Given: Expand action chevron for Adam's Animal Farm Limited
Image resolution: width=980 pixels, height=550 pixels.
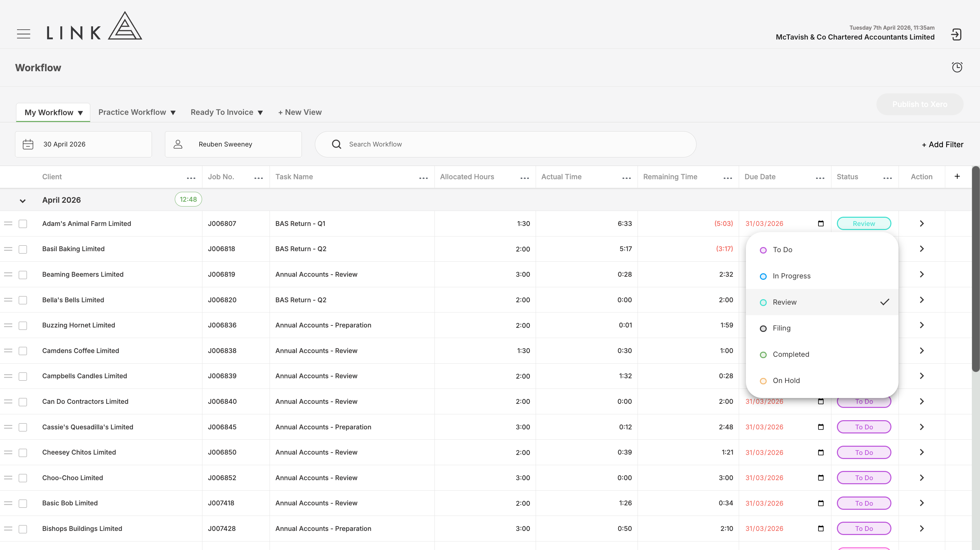Looking at the screenshot, I should [x=921, y=223].
